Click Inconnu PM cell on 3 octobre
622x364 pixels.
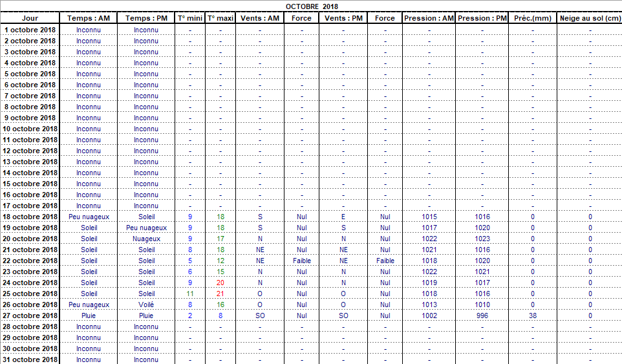tap(146, 52)
